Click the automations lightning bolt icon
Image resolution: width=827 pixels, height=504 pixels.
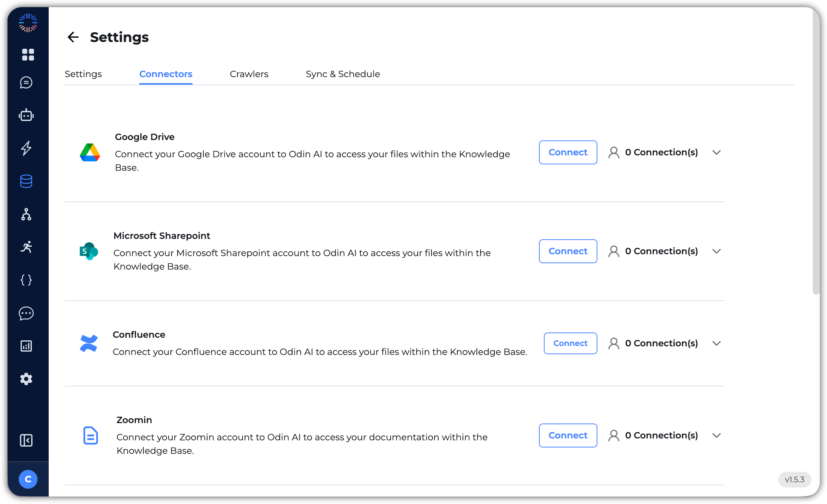(x=26, y=148)
